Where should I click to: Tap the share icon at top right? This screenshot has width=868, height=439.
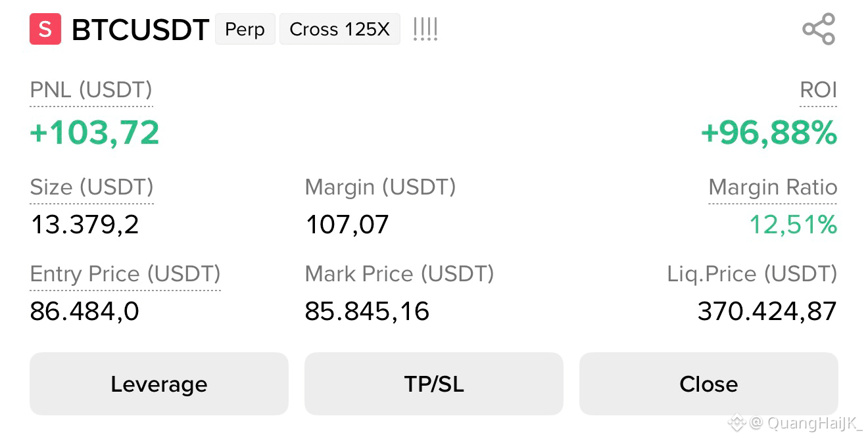click(x=819, y=29)
